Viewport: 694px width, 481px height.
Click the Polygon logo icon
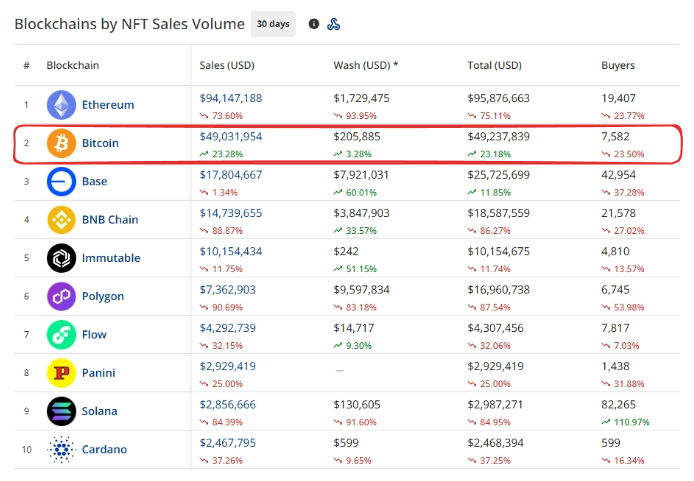61,296
